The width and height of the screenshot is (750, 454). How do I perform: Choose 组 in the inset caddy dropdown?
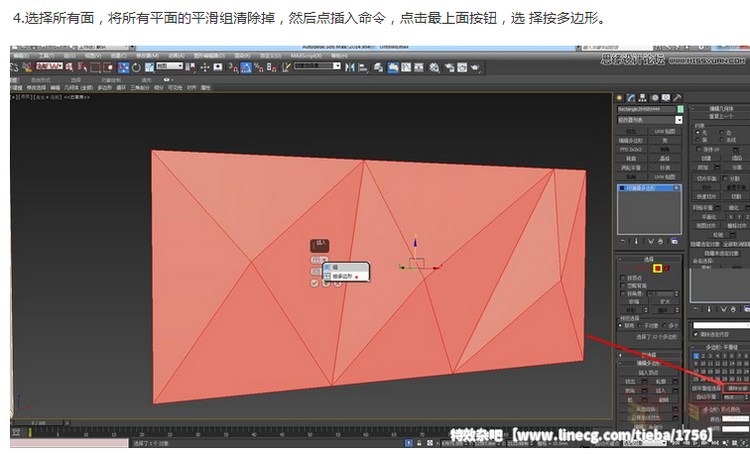coord(346,267)
